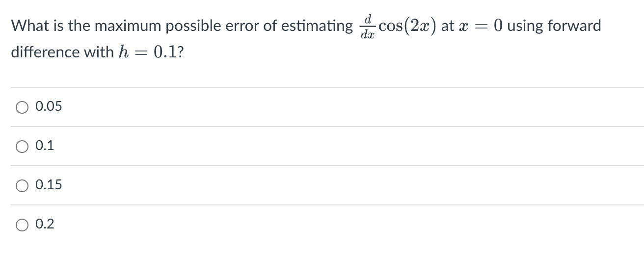Click empty space in 0.15 answer row
This screenshot has height=253, width=644.
344,185
